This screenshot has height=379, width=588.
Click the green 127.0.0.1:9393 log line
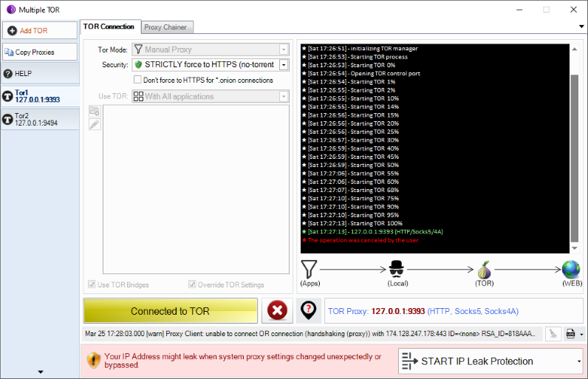(x=372, y=232)
